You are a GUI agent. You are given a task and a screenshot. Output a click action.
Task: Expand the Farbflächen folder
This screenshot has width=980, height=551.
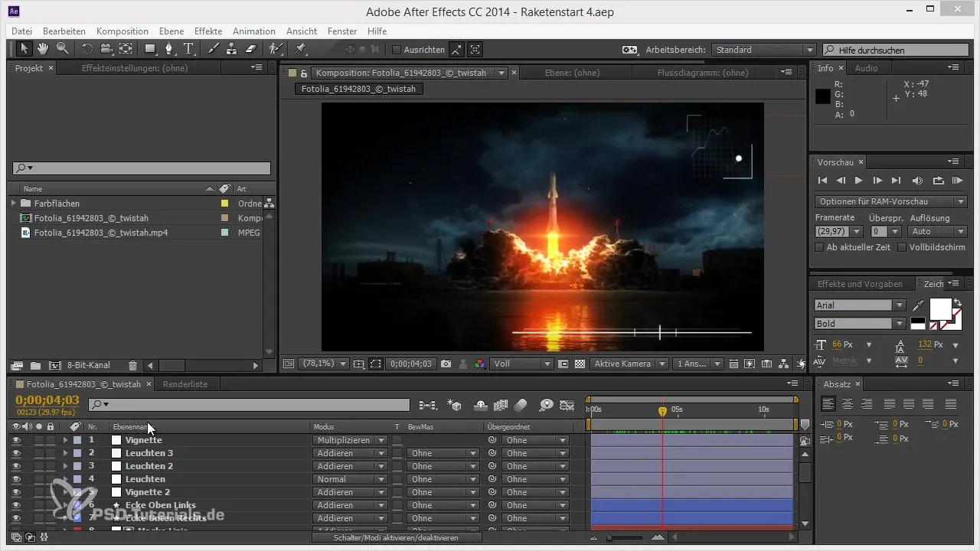pos(13,204)
